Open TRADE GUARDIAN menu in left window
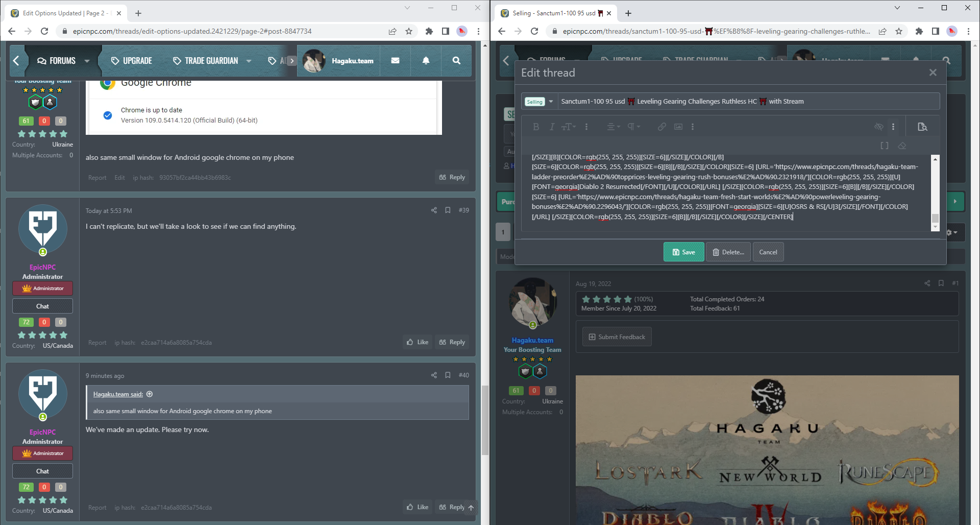 pos(206,61)
